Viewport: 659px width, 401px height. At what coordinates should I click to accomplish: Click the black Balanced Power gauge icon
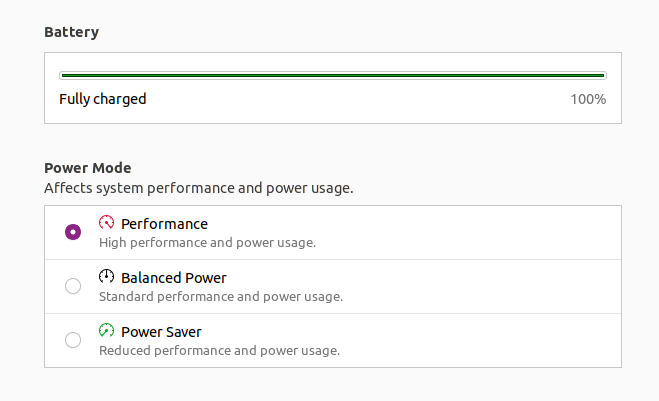(107, 277)
